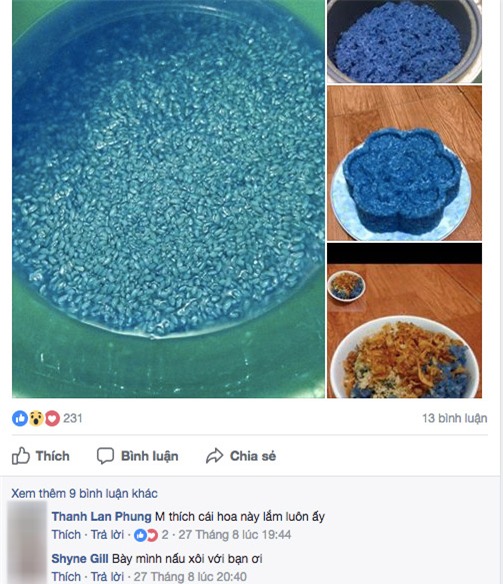Open Shyne Gill's profile name

(80, 559)
